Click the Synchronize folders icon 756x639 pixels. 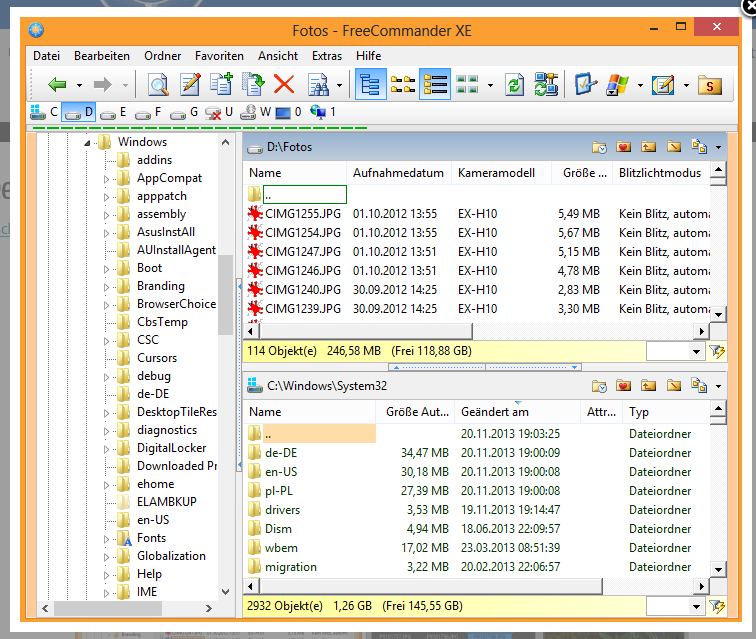click(x=546, y=84)
